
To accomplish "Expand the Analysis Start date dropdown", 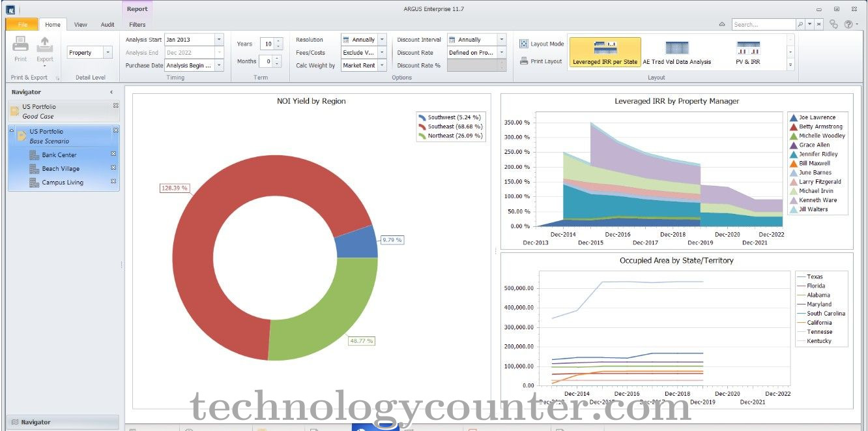I will [x=219, y=40].
